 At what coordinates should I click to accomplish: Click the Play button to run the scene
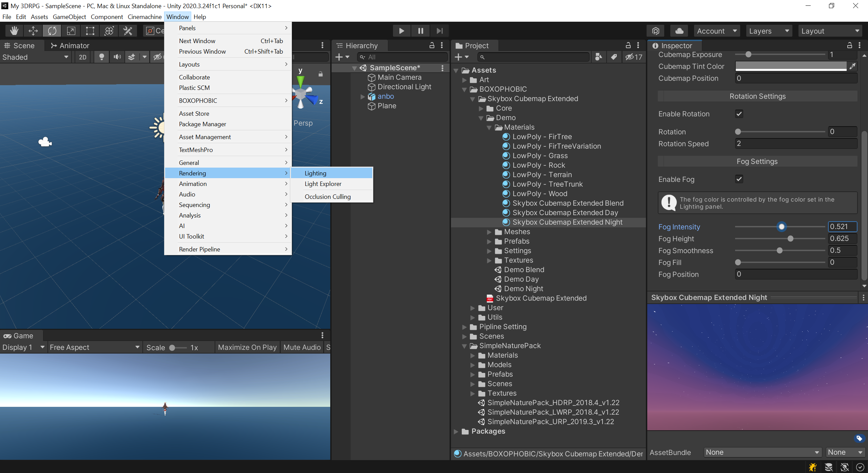point(401,30)
